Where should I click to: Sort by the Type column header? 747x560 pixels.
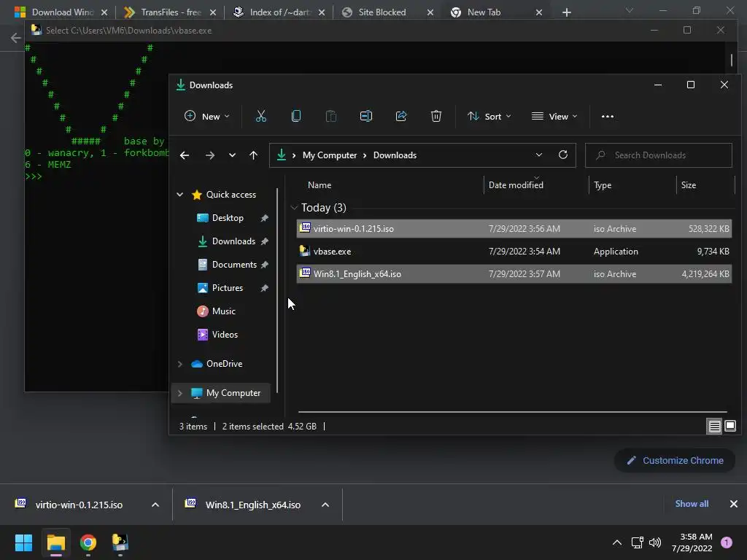coord(603,184)
